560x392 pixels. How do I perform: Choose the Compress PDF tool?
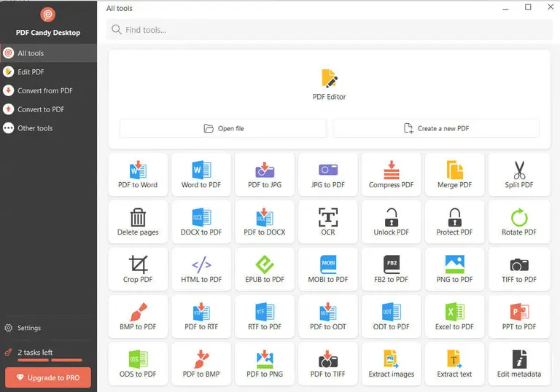391,175
